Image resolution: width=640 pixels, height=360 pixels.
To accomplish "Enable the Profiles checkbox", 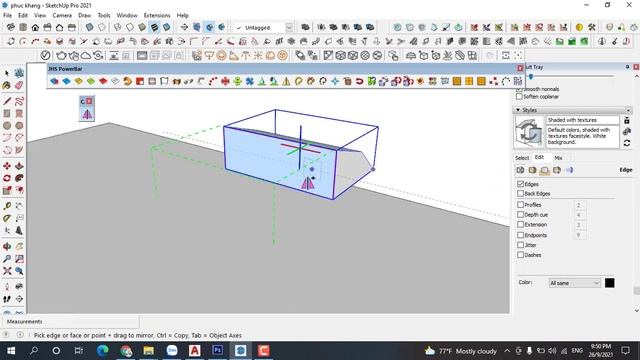I will click(x=520, y=204).
